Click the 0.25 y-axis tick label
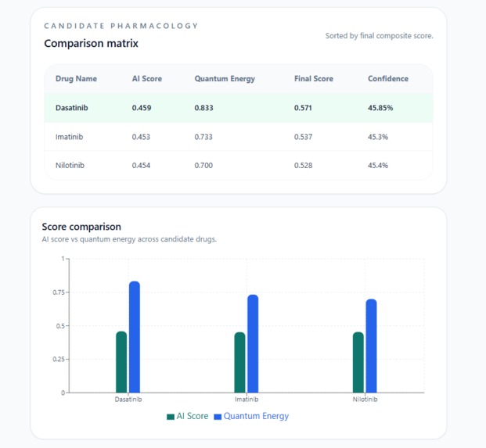 pos(59,359)
